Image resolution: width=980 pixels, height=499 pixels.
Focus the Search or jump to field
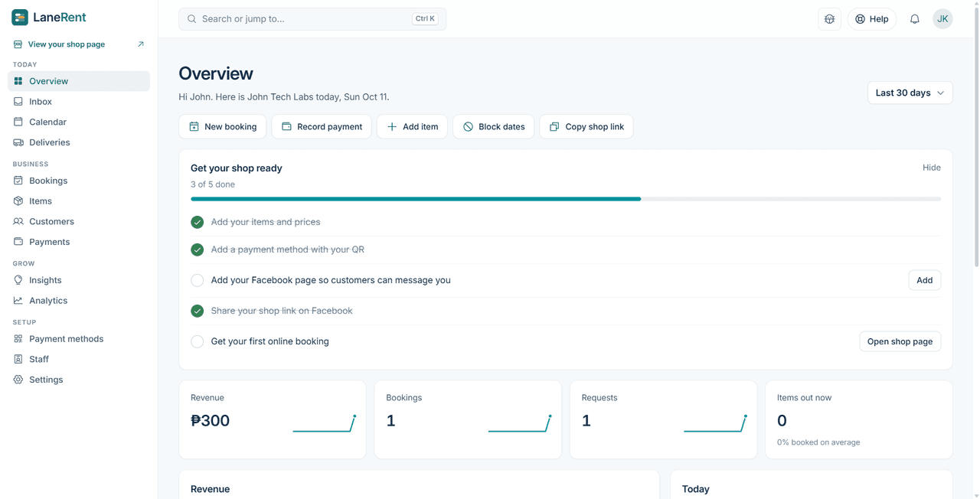point(312,19)
